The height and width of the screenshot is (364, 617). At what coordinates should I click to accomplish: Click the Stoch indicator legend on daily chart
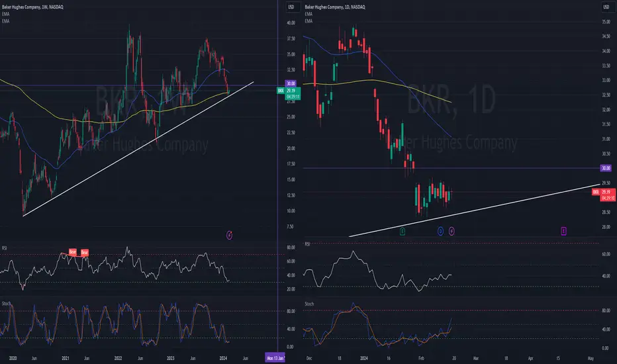point(309,304)
